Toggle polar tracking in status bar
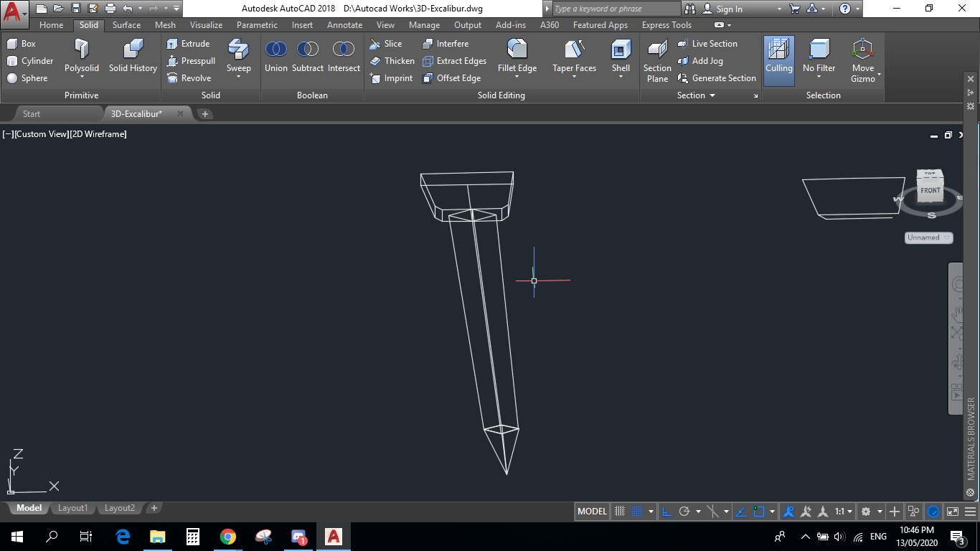The height and width of the screenshot is (551, 980). point(684,512)
